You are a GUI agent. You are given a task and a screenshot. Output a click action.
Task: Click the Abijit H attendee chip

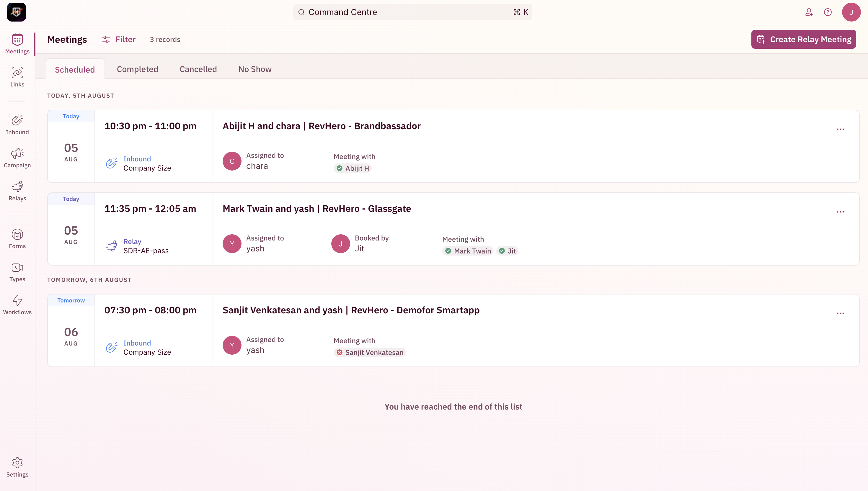pyautogui.click(x=353, y=168)
